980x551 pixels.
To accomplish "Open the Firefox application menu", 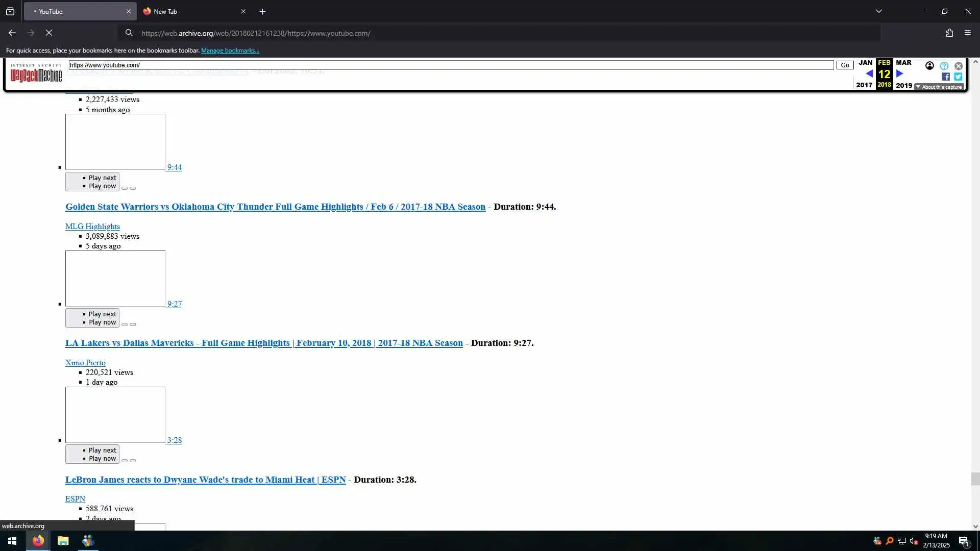I will pyautogui.click(x=968, y=33).
